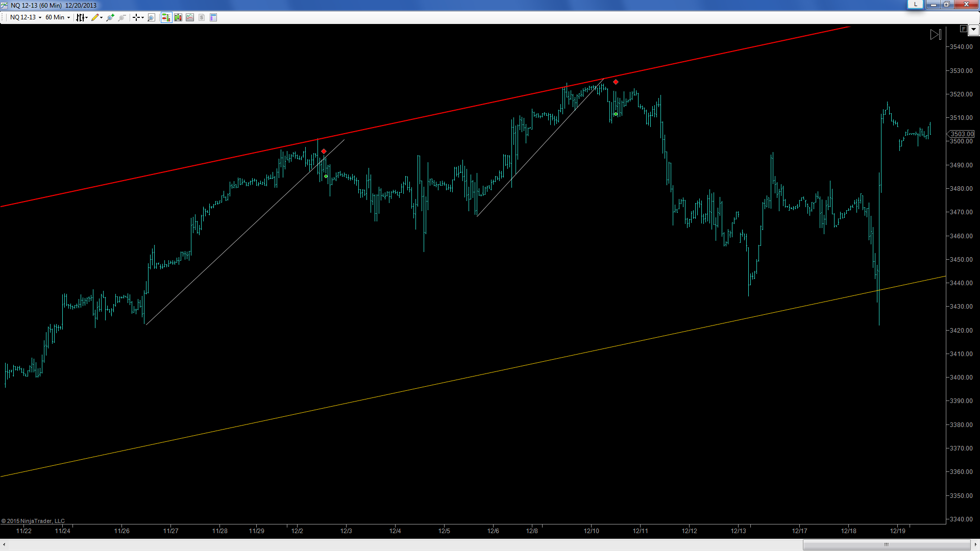The height and width of the screenshot is (551, 980).
Task: Click the 3540.00 price axis label
Action: click(x=961, y=47)
